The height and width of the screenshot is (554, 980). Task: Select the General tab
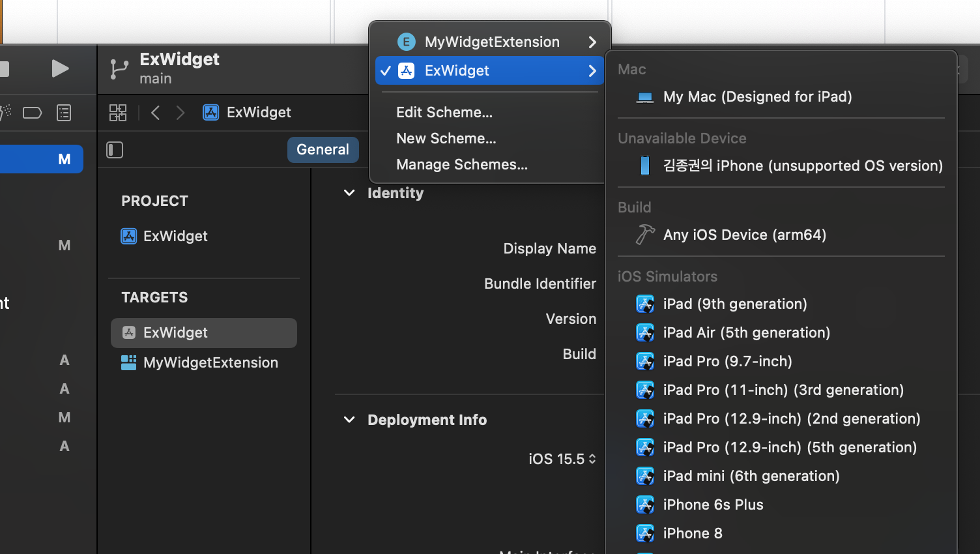click(323, 149)
